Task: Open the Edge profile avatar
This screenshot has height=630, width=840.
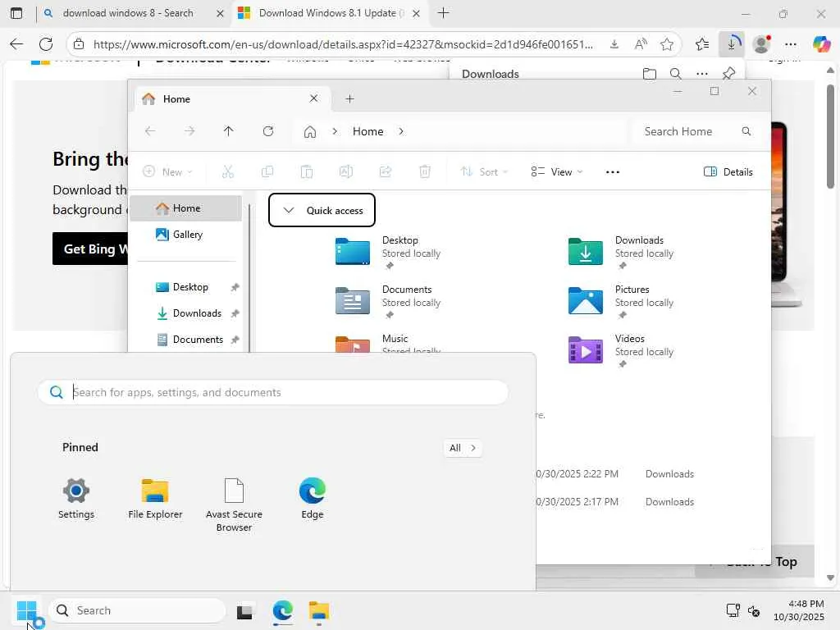Action: point(761,44)
